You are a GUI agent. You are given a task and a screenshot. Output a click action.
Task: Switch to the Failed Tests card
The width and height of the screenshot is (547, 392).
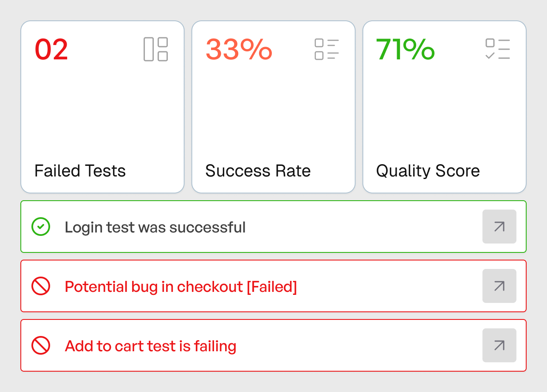click(102, 106)
